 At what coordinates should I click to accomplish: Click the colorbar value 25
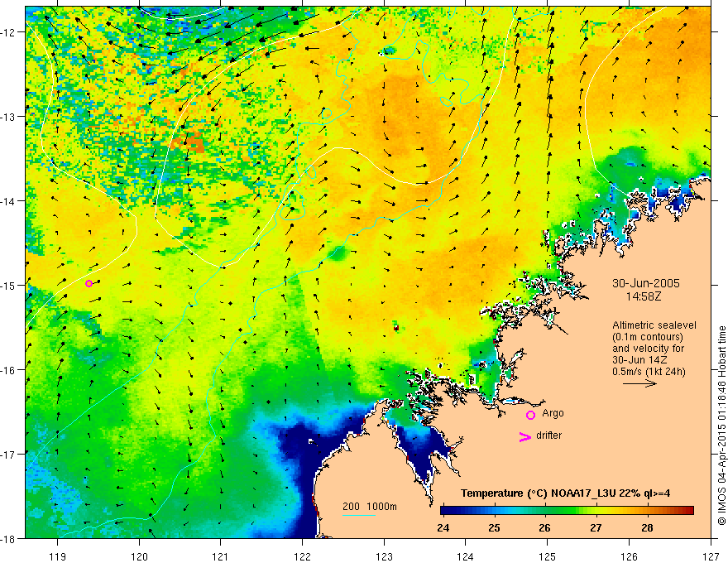click(x=494, y=528)
